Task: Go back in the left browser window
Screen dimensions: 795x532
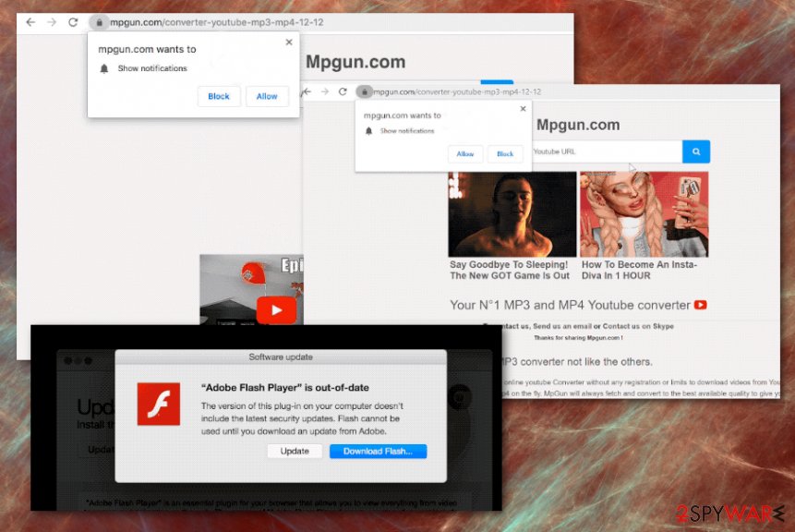Action: point(30,22)
